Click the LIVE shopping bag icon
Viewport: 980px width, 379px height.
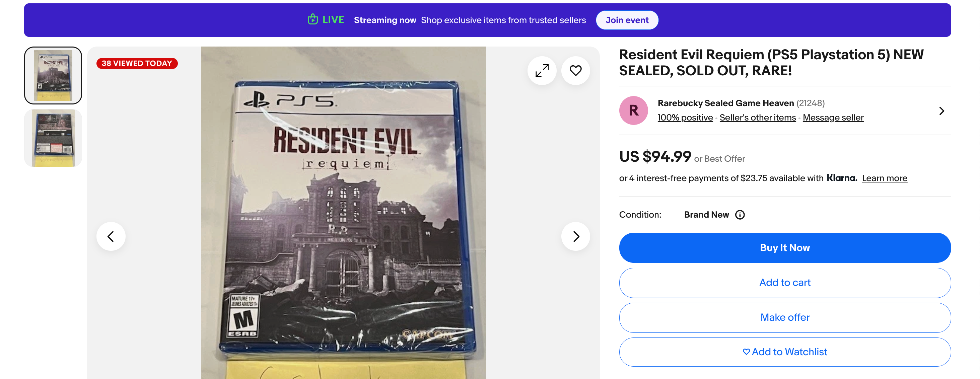[x=313, y=19]
